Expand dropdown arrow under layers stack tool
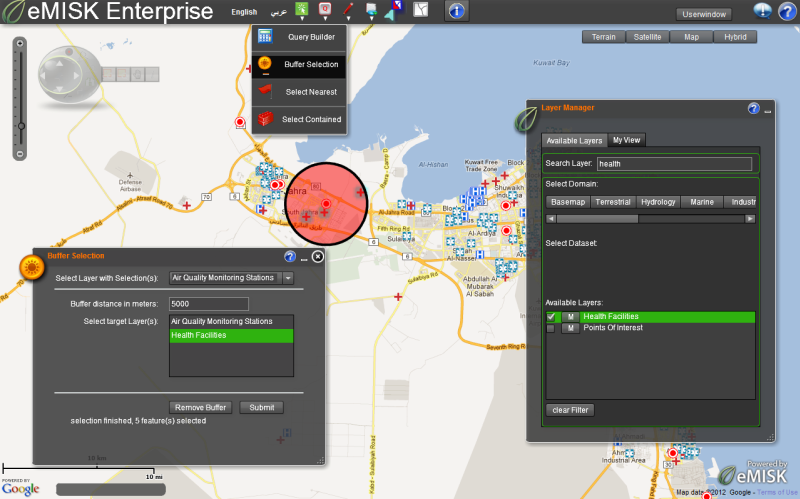800x499 pixels. pos(371,18)
